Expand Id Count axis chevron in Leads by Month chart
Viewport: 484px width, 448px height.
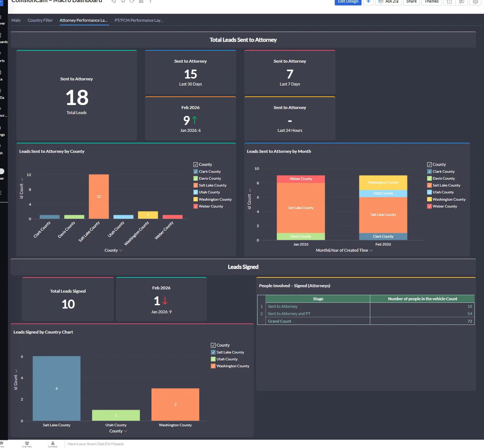tap(250, 190)
